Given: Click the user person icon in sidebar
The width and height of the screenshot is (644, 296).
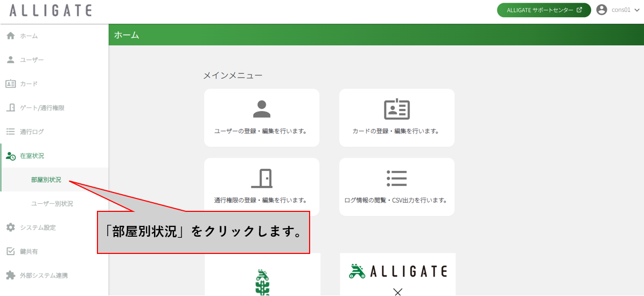Looking at the screenshot, I should [11, 60].
